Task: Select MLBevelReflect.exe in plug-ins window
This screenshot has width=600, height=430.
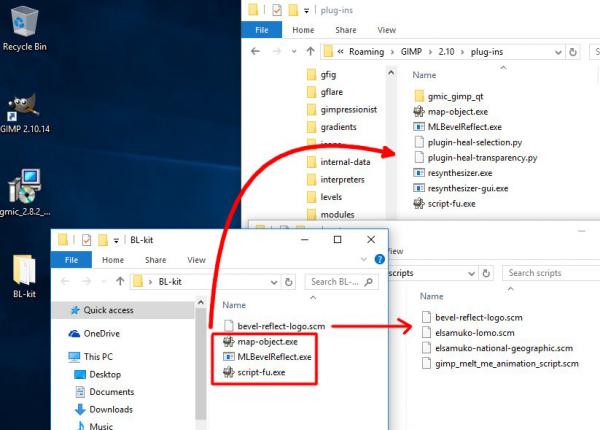Action: 458,127
